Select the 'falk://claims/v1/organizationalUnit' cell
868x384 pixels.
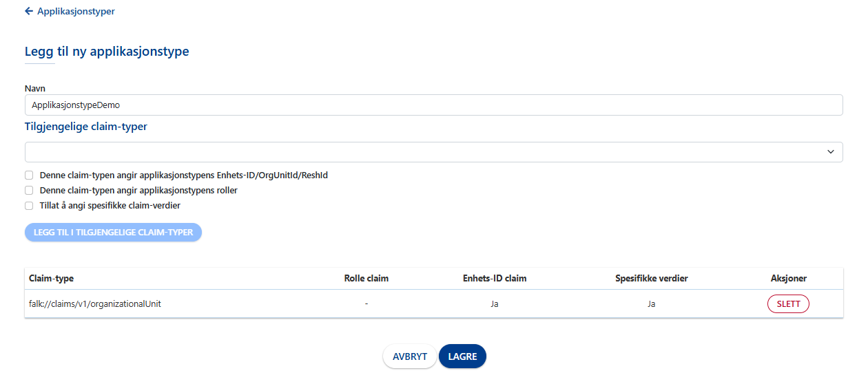tap(95, 303)
